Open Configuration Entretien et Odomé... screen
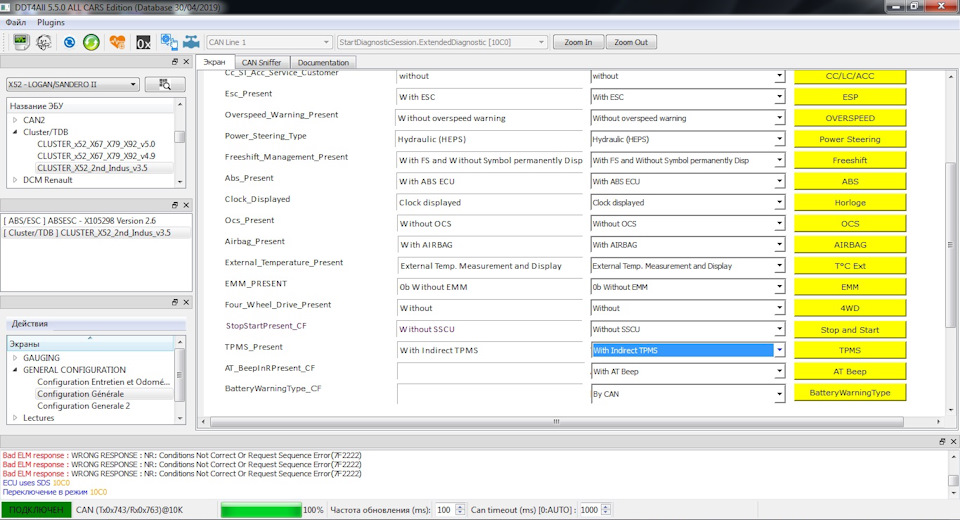The image size is (960, 520). [103, 382]
